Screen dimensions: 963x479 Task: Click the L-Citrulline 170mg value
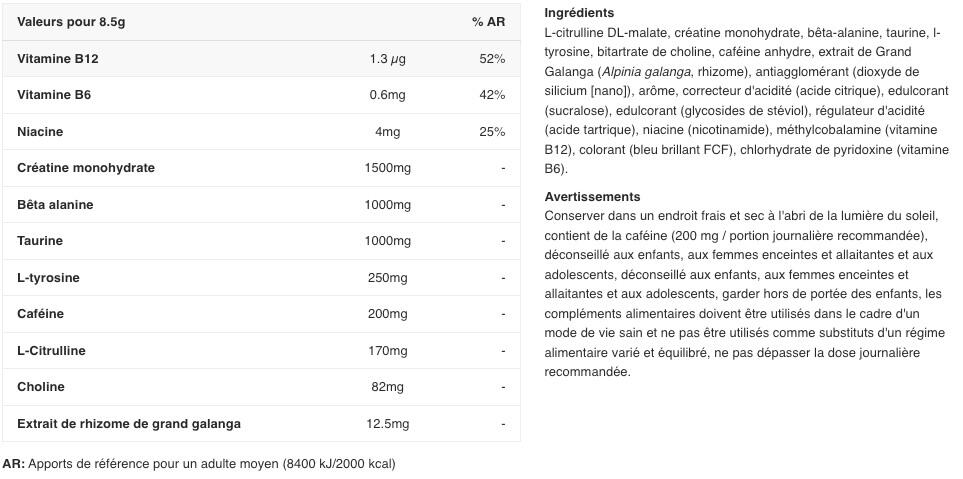pos(388,351)
